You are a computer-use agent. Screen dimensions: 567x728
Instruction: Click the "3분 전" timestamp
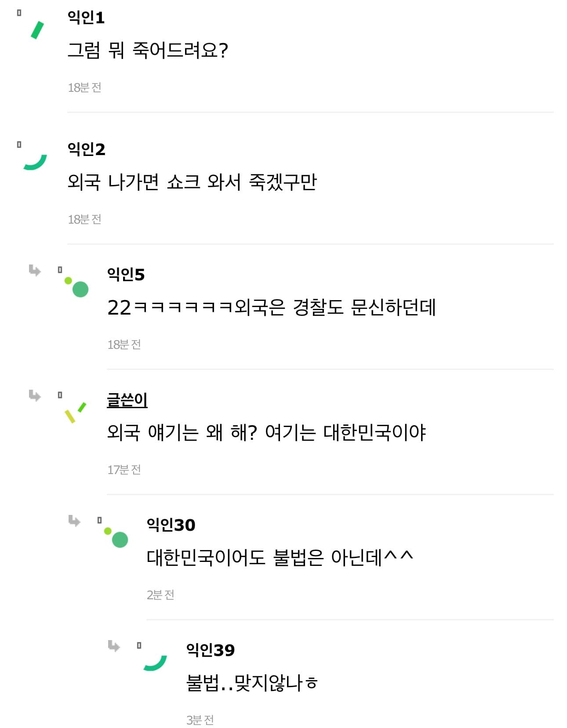pos(200,720)
